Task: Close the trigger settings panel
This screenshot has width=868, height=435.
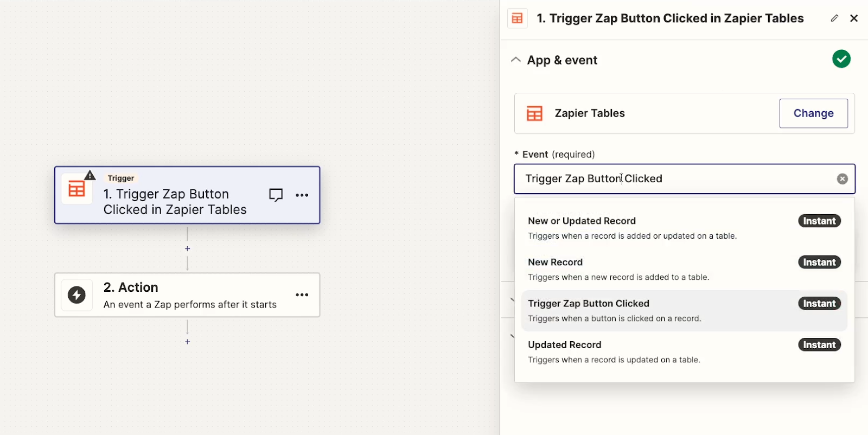Action: pyautogui.click(x=854, y=18)
